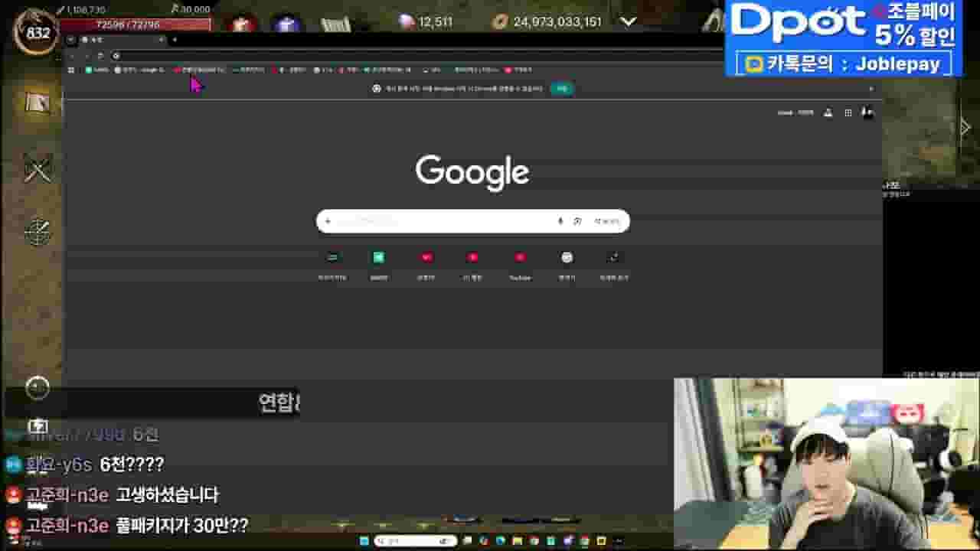Image resolution: width=980 pixels, height=551 pixels.
Task: Click the Chrome back arrow button
Action: coord(72,56)
